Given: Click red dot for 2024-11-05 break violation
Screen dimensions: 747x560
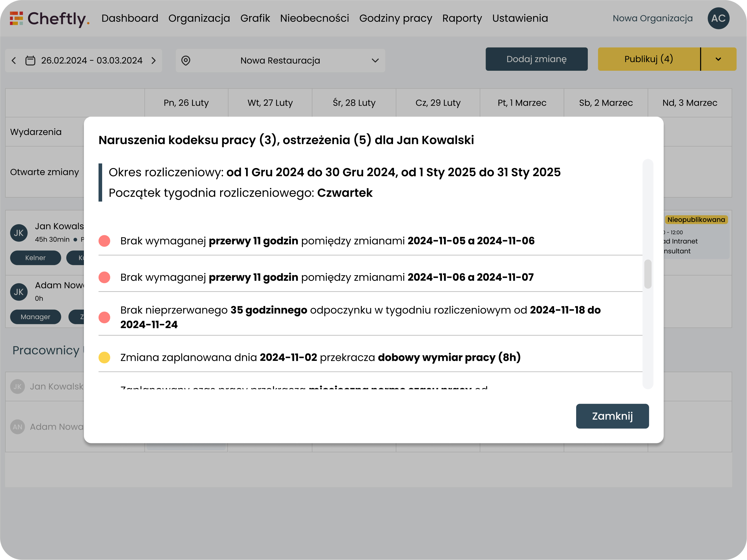Looking at the screenshot, I should (104, 241).
